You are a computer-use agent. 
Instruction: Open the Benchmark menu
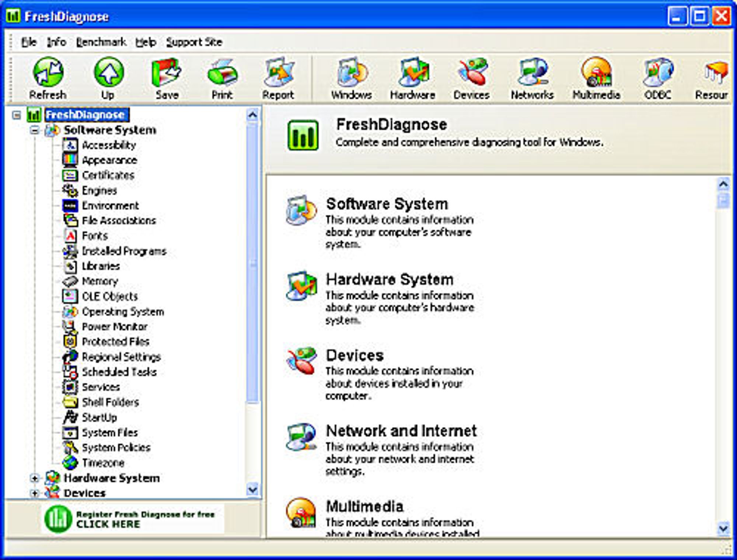point(101,42)
